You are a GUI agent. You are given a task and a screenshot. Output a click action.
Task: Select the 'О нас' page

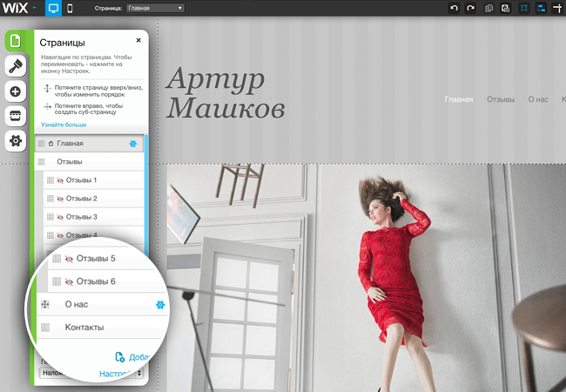pyautogui.click(x=103, y=304)
